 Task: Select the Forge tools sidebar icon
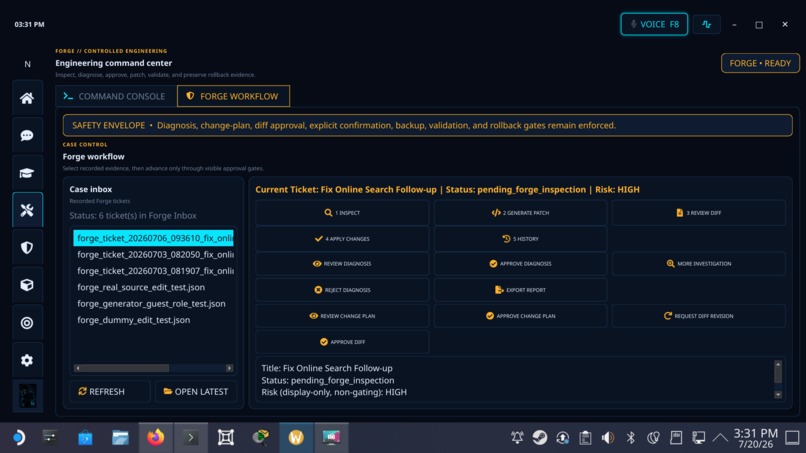[x=27, y=210]
